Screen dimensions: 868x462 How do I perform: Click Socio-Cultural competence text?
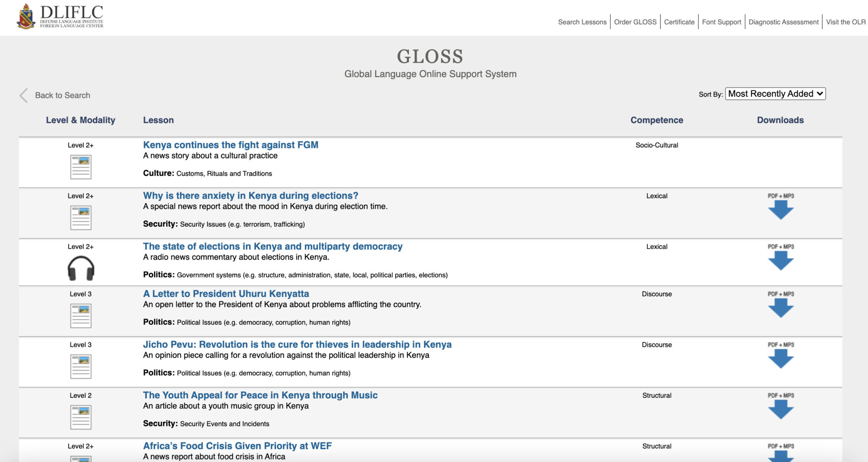[657, 145]
